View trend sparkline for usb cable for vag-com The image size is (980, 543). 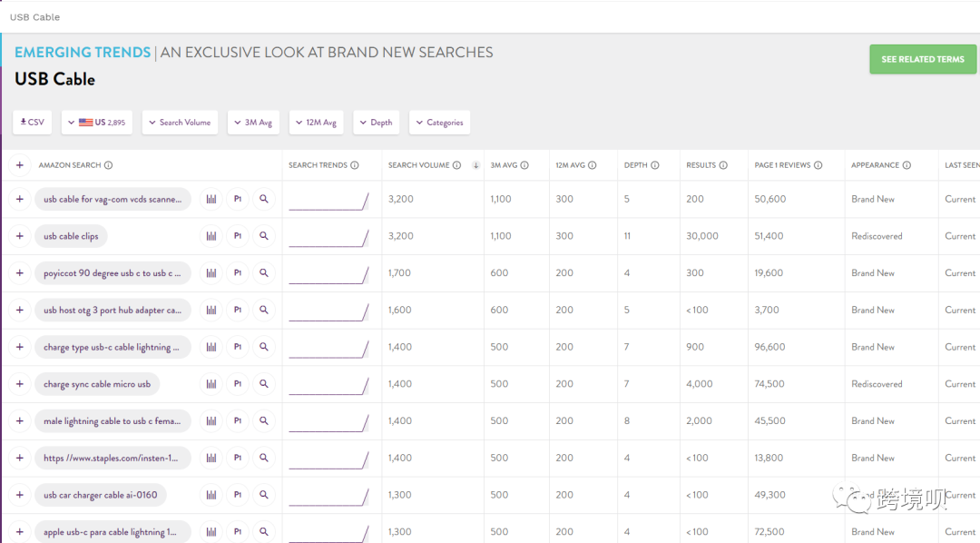(328, 201)
